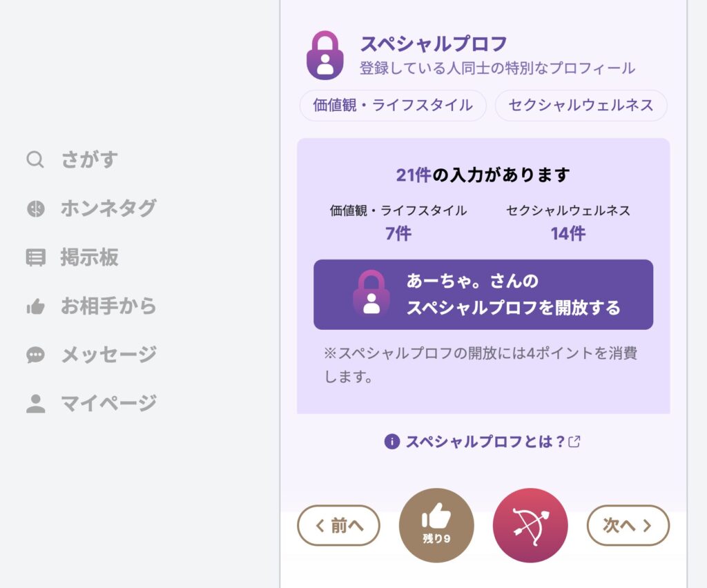Open メッセージ using the speech bubble icon
The height and width of the screenshot is (588, 707).
pyautogui.click(x=35, y=353)
